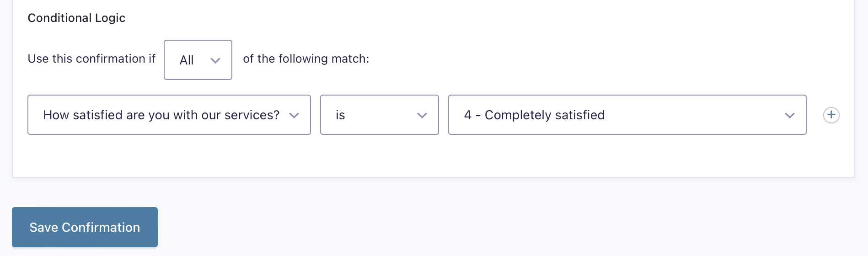The image size is (868, 256).
Task: Open the All/Any match type dropdown
Action: pos(198,60)
